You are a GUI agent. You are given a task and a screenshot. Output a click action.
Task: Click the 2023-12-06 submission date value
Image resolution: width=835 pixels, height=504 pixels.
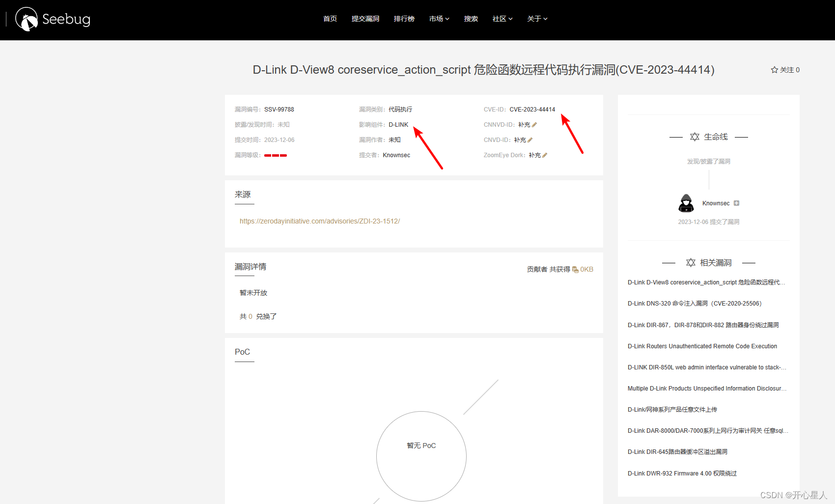click(x=279, y=140)
